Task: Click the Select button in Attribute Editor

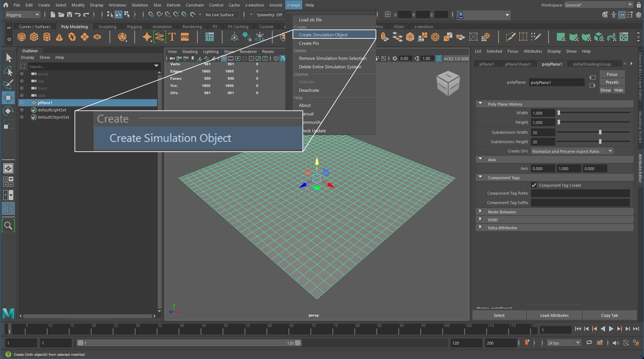Action: pyautogui.click(x=499, y=315)
